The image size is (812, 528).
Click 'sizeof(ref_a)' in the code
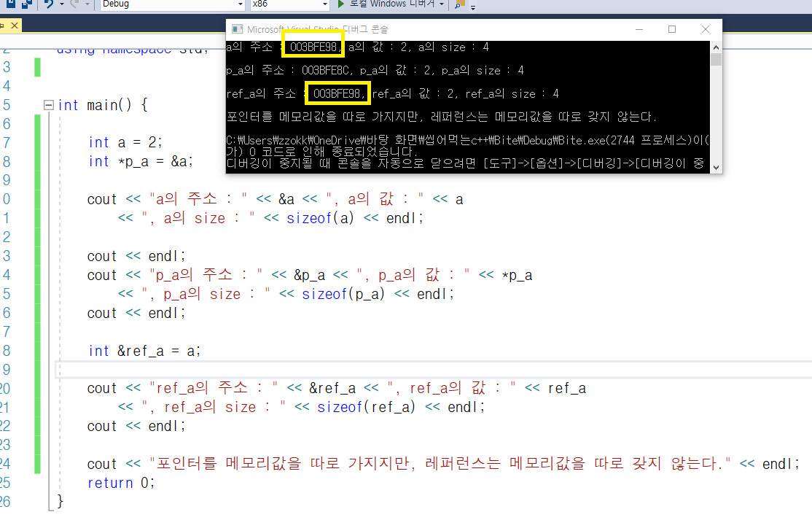(x=367, y=407)
